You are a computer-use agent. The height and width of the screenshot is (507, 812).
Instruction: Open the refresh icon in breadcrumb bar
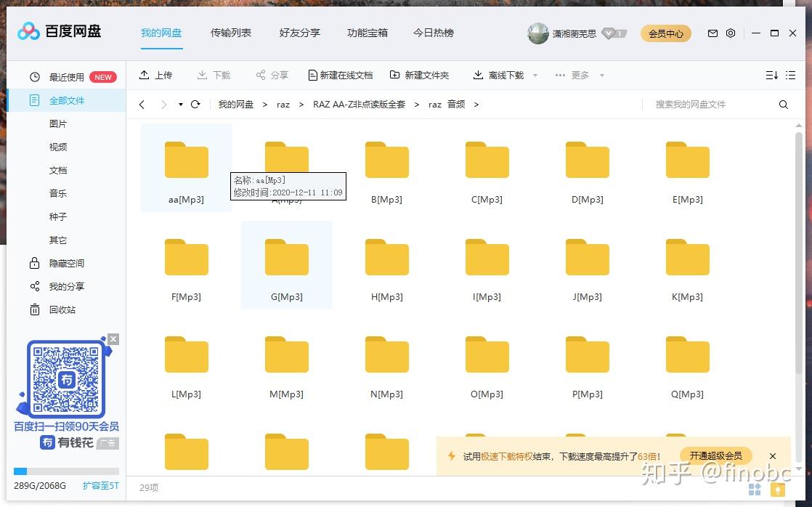pos(195,104)
